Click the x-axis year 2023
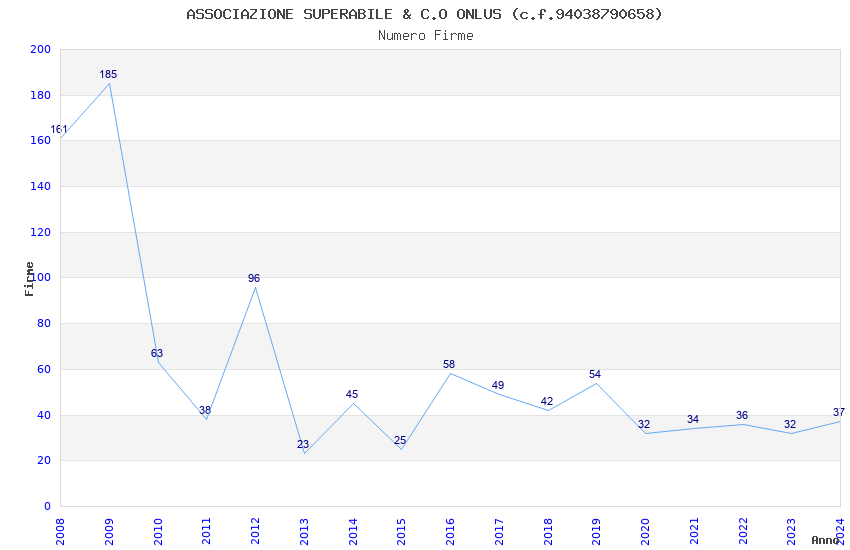The image size is (850, 550). click(x=791, y=531)
